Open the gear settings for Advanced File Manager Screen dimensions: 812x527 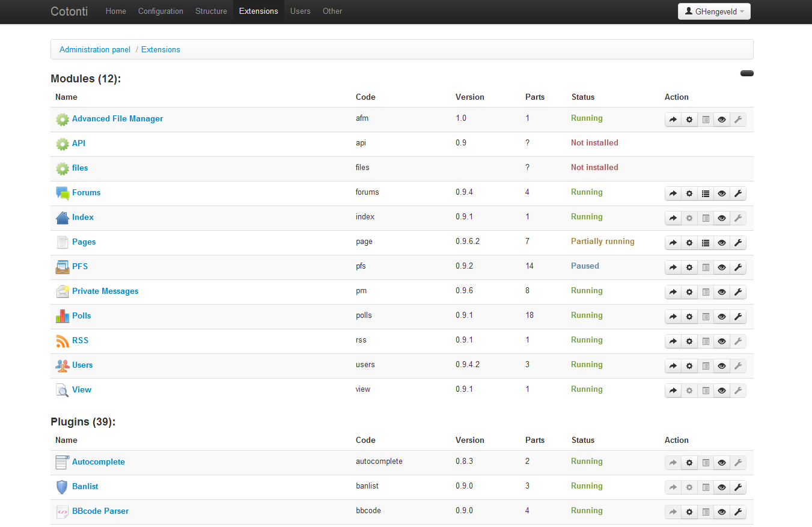pos(689,120)
